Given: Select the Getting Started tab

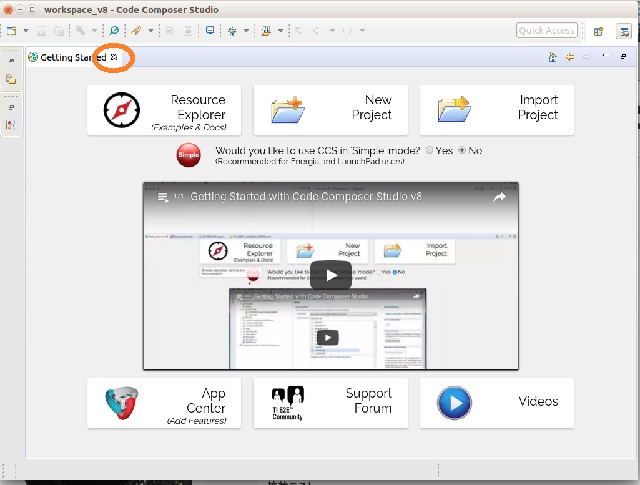Looking at the screenshot, I should point(73,58).
